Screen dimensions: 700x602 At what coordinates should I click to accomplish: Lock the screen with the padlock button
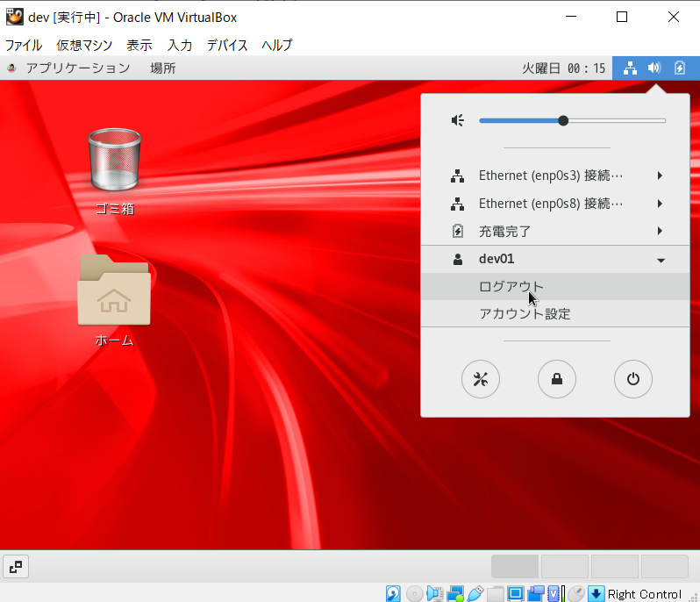point(557,379)
